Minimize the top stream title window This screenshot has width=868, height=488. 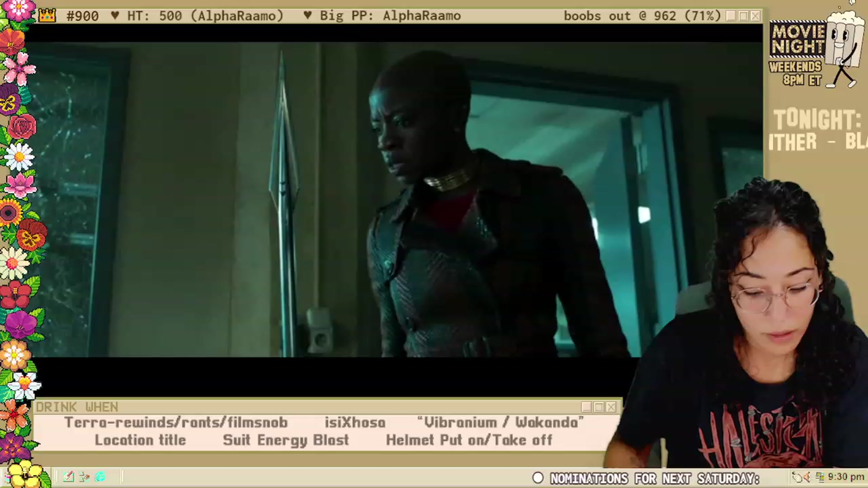731,16
